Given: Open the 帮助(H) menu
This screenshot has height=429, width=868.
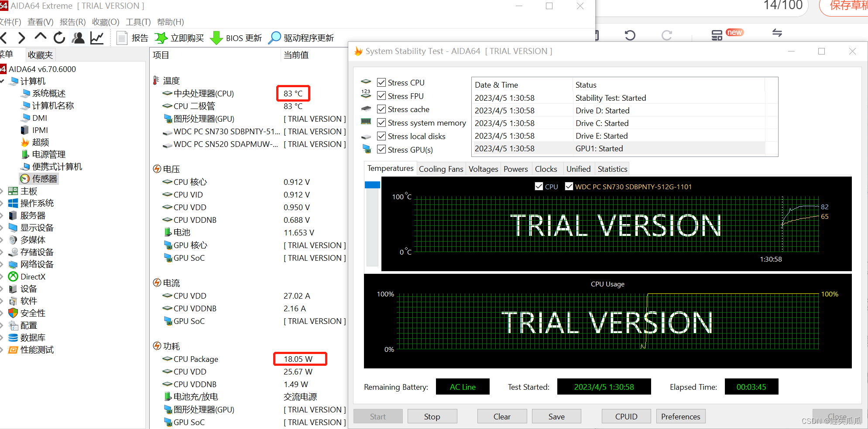Looking at the screenshot, I should [x=170, y=22].
